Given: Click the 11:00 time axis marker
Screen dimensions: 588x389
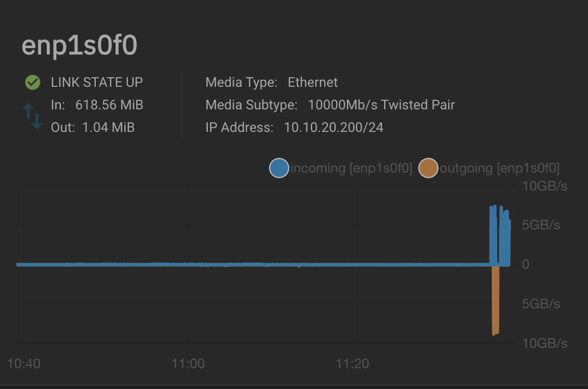Looking at the screenshot, I should tap(188, 364).
